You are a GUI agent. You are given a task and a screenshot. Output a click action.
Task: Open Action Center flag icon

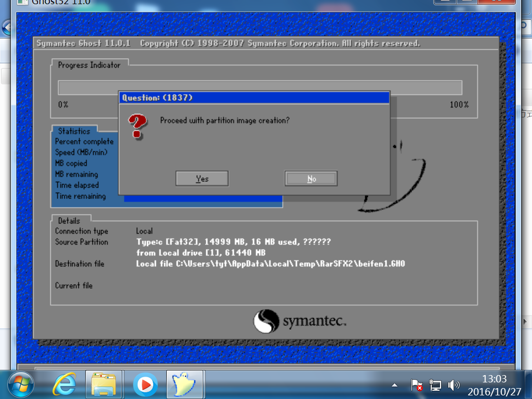point(416,385)
